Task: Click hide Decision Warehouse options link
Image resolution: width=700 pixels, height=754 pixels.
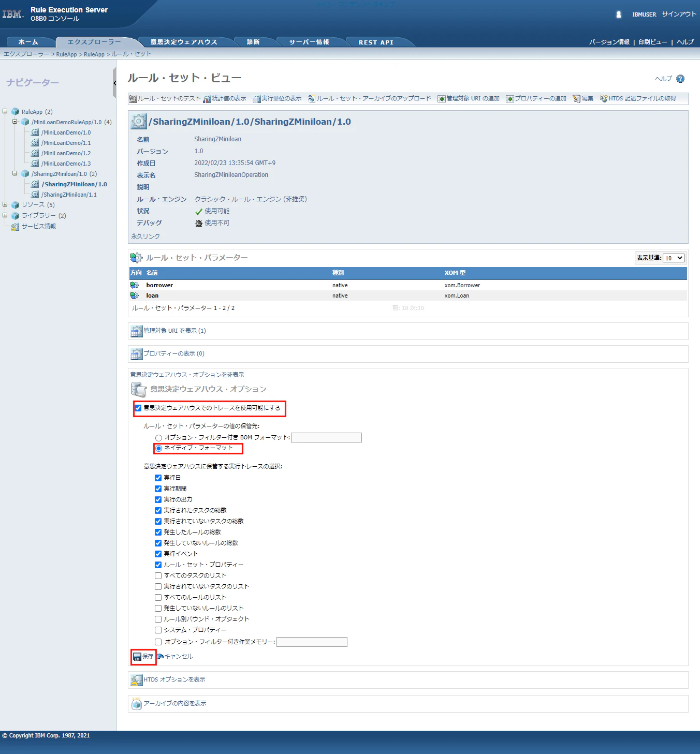Action: 187,375
